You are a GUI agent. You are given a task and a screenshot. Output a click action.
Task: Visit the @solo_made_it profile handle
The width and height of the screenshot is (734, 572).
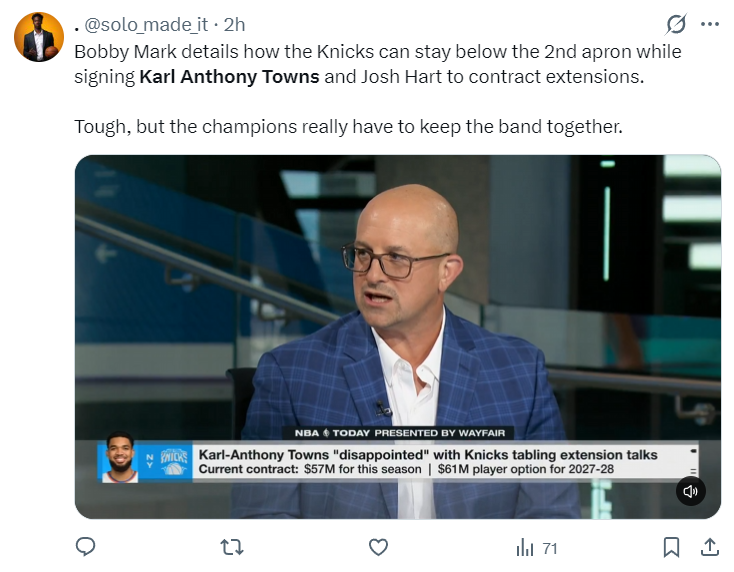[x=146, y=25]
